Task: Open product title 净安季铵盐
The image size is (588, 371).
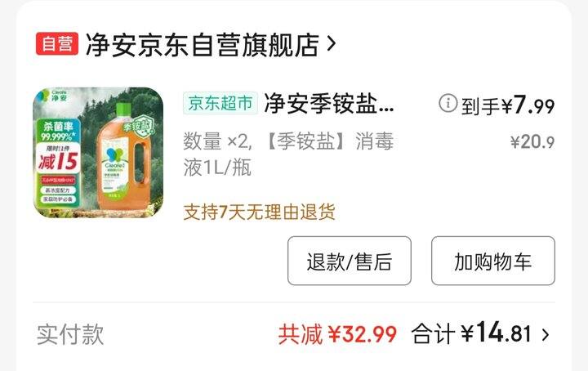Action: (329, 104)
